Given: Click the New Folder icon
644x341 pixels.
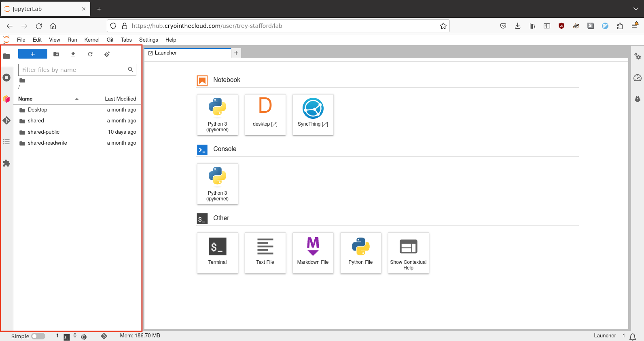Looking at the screenshot, I should 56,54.
